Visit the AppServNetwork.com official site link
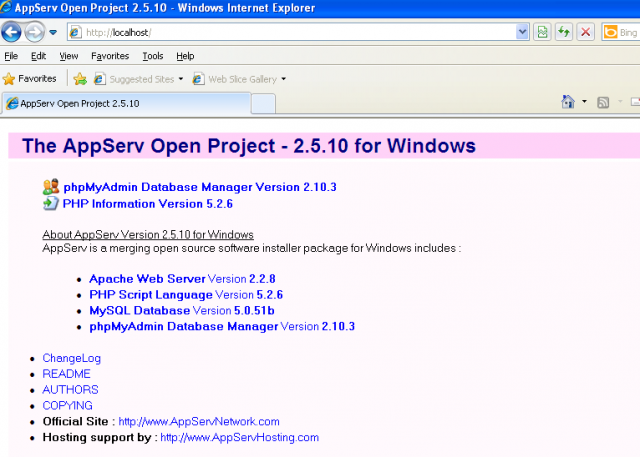 click(x=199, y=422)
